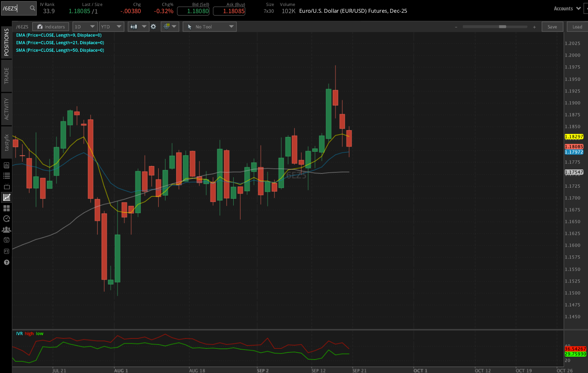Click the Size value 7x30

click(269, 11)
